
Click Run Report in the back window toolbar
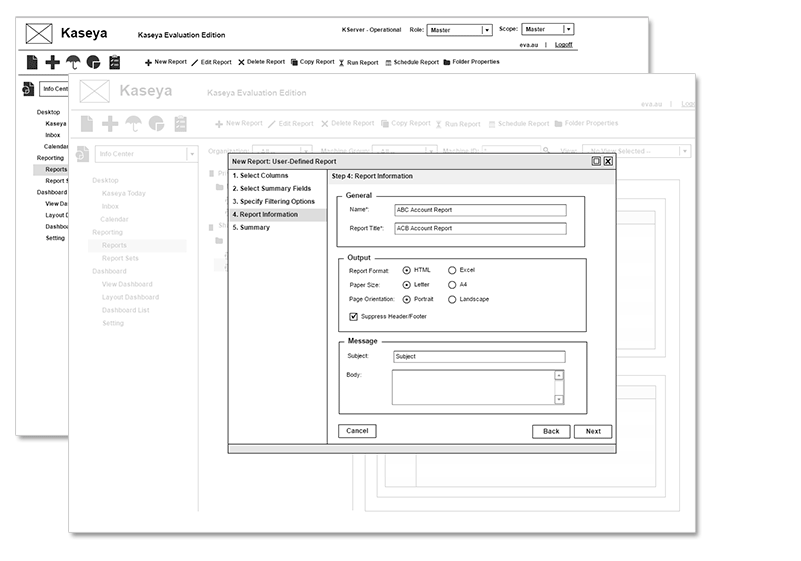(x=359, y=63)
